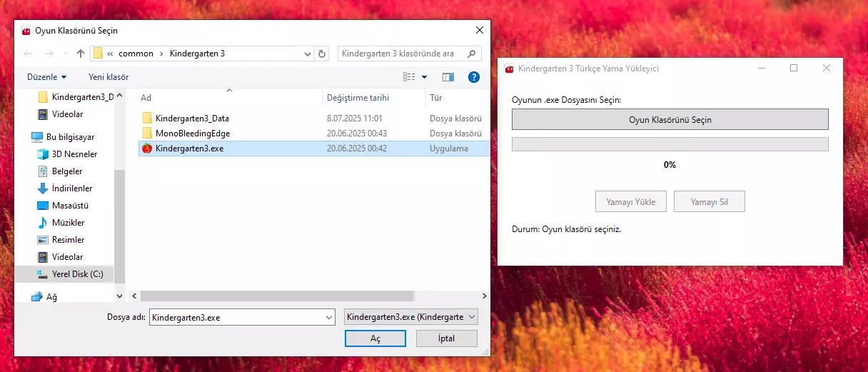Viewport: 868px width, 372px height.
Task: Click Yamayı Sil button in installer
Action: pyautogui.click(x=710, y=201)
